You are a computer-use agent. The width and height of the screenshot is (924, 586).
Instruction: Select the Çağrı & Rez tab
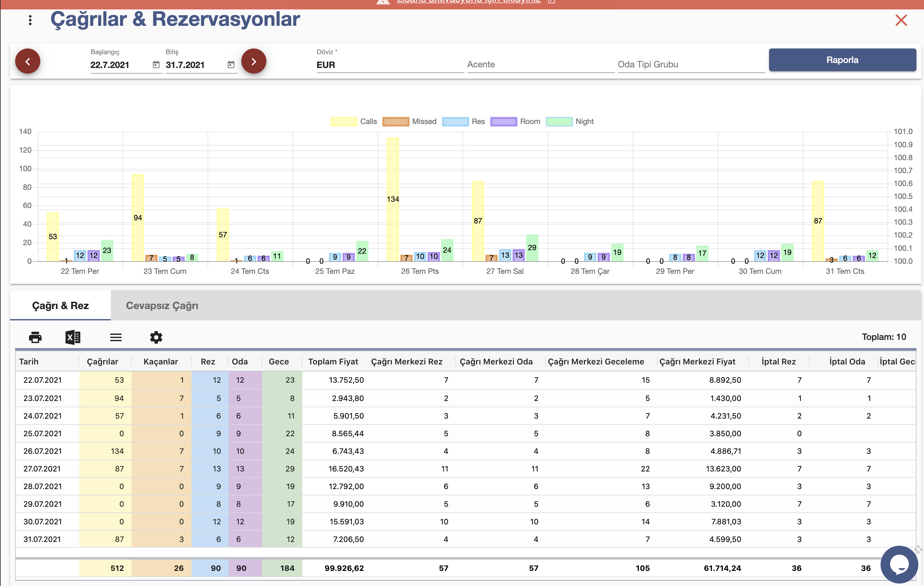(x=60, y=306)
